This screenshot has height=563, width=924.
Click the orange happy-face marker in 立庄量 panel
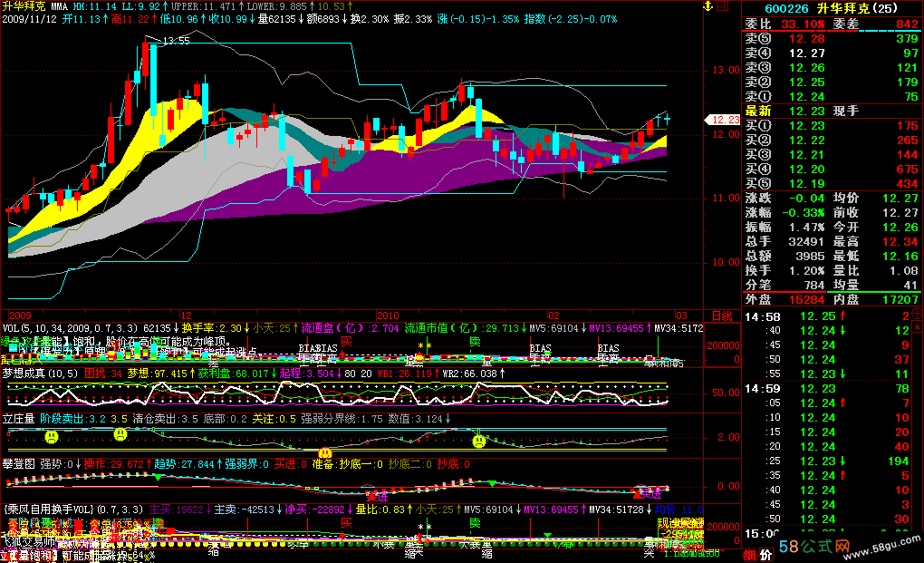(324, 453)
